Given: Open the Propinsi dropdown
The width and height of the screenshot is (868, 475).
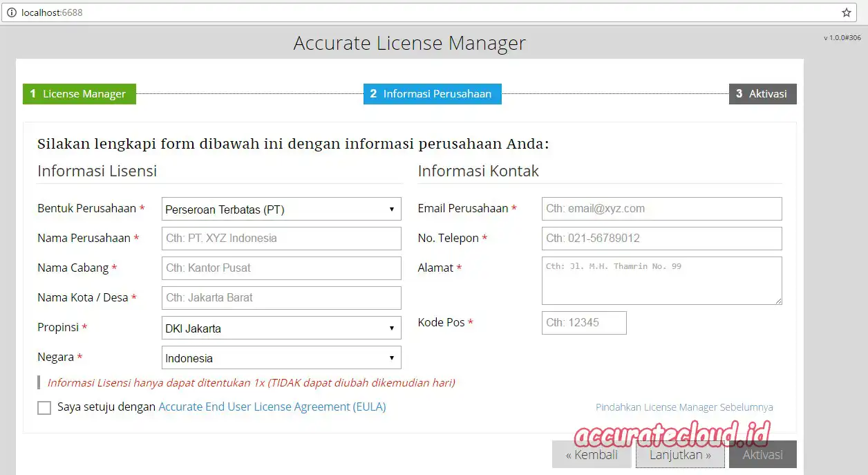Looking at the screenshot, I should 281,328.
